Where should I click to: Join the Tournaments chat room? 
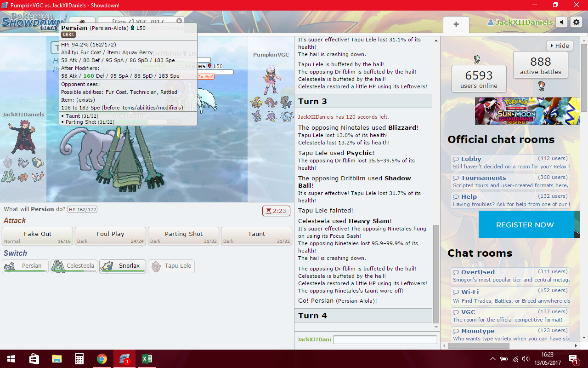tap(510, 181)
